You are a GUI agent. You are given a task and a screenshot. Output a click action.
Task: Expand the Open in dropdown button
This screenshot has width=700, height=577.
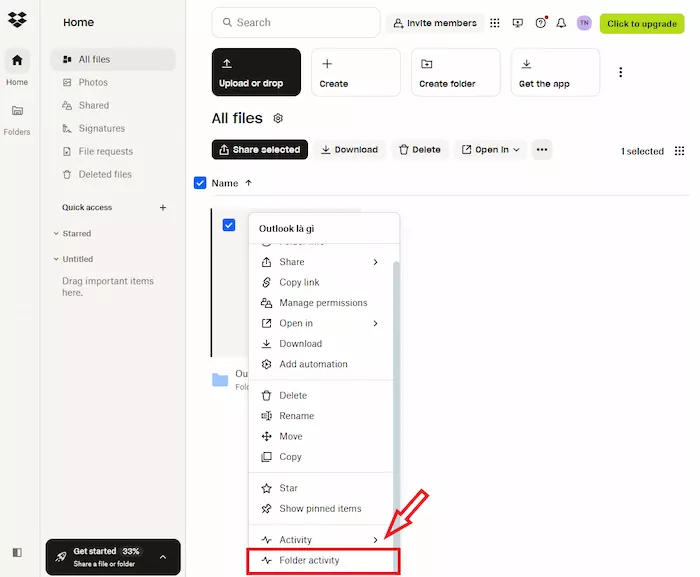pyautogui.click(x=491, y=150)
